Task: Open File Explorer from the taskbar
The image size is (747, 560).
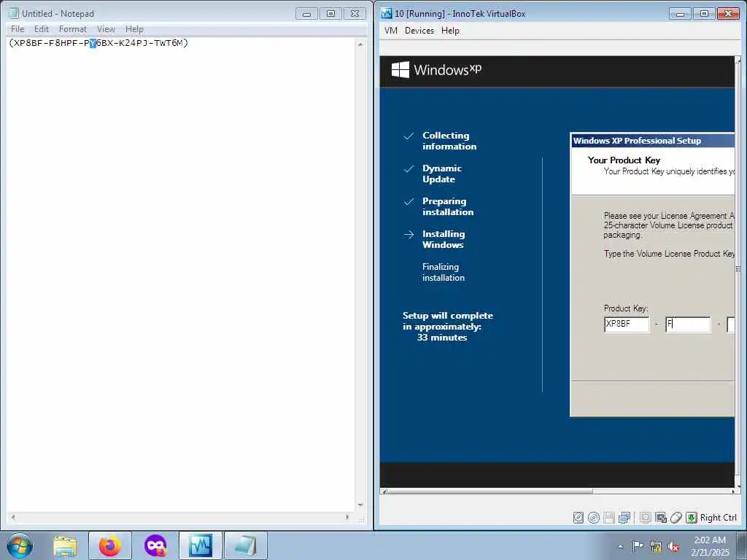Action: (x=65, y=545)
